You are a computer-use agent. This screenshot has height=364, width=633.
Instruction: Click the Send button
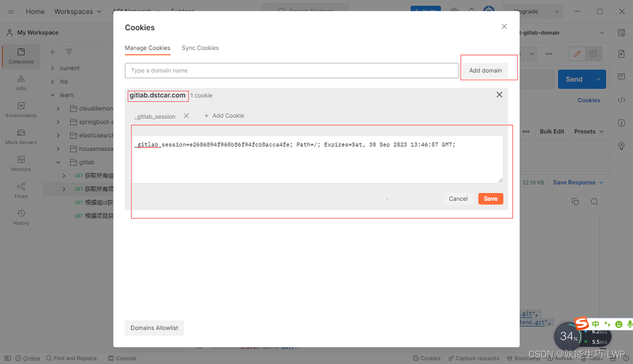pos(574,79)
